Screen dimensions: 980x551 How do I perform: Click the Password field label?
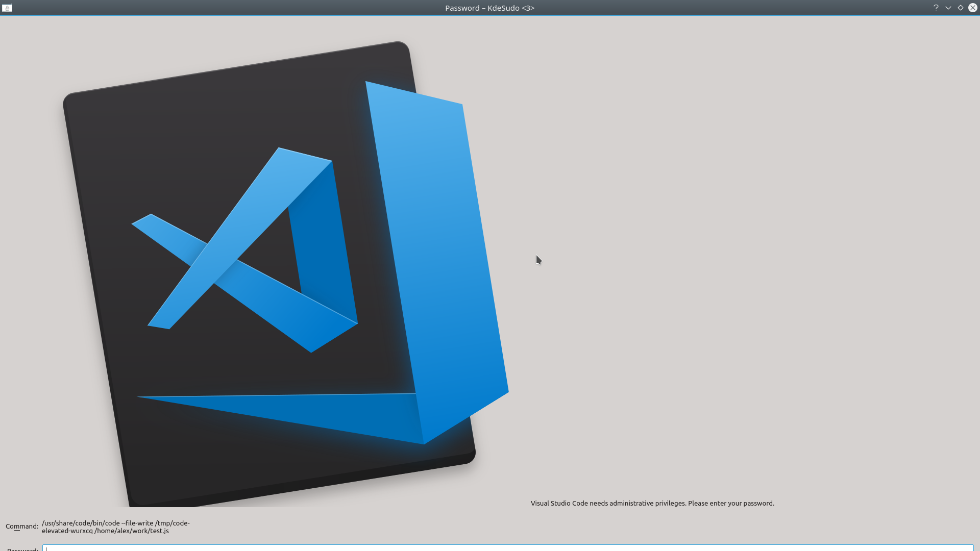point(22,549)
